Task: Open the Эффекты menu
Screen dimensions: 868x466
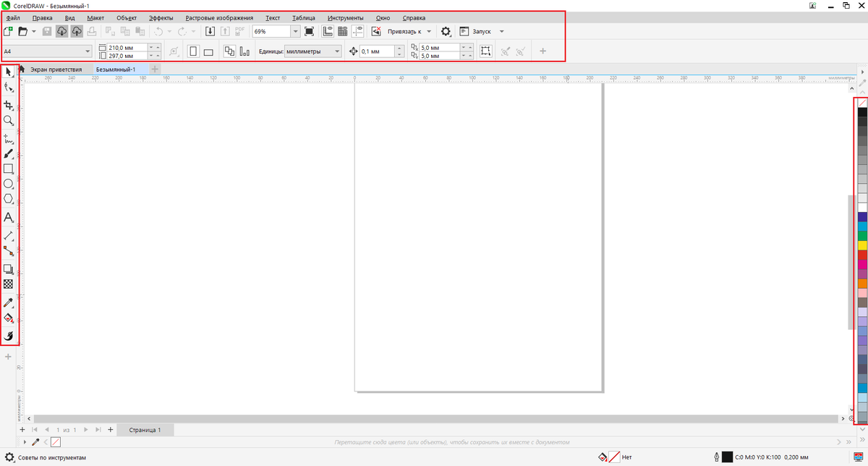Action: (x=161, y=17)
